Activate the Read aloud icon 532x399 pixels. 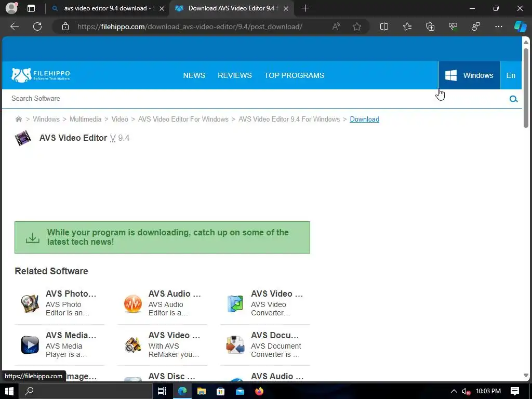336,26
